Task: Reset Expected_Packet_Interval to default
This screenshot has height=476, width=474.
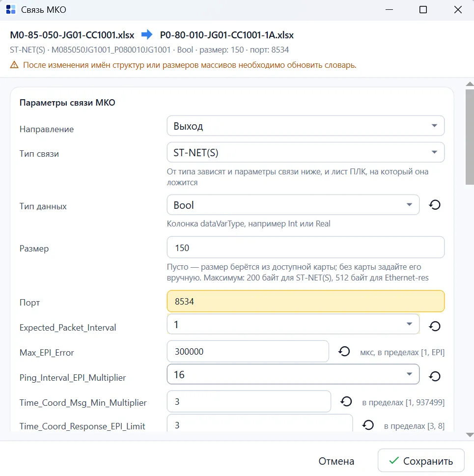Action: (x=435, y=326)
